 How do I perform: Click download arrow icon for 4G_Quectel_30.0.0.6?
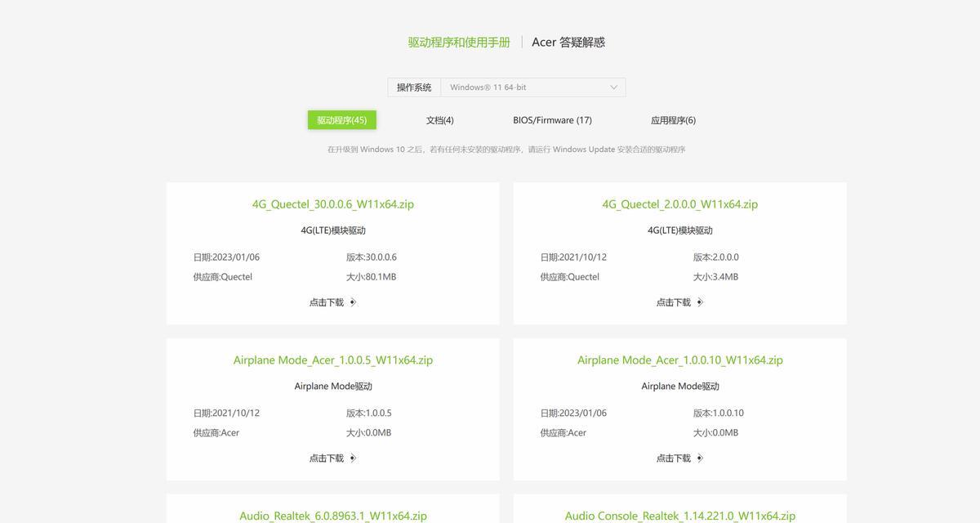tap(353, 302)
